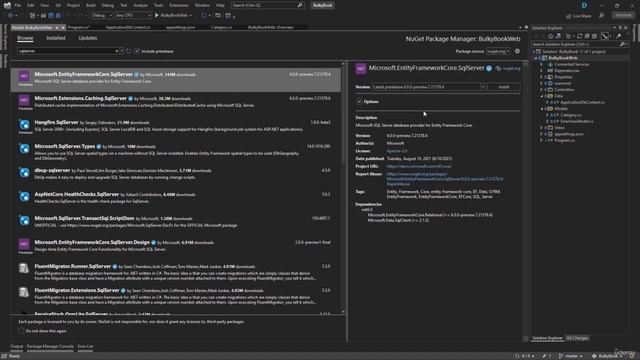
Task: Click the Live Share icon
Action: tap(569, 16)
